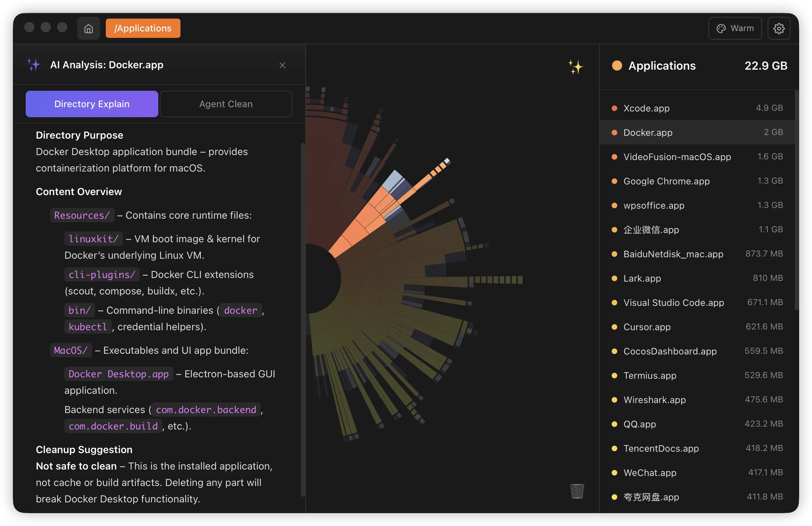Click the purple sparkle AI Analysis icon
Viewport: 812px width, 526px height.
[34, 65]
